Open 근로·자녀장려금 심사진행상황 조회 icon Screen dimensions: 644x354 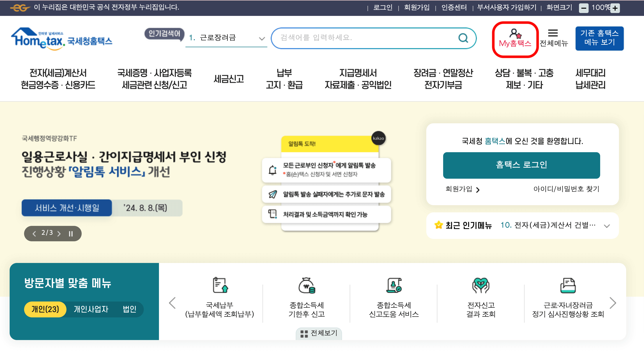coord(568,286)
